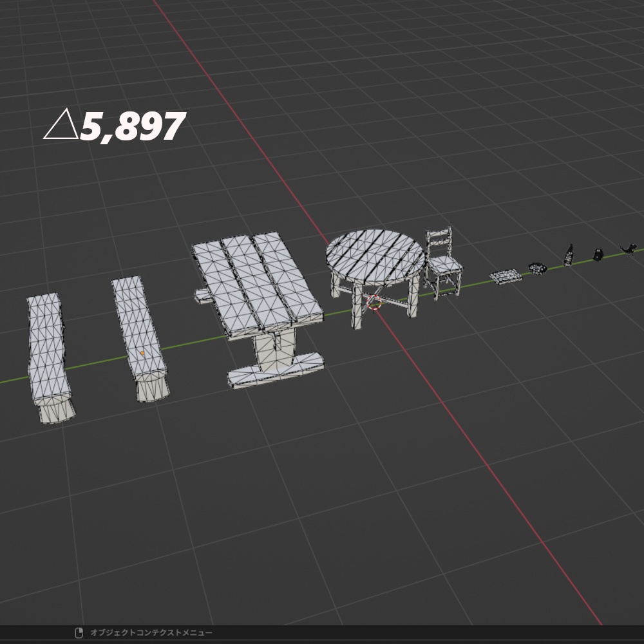Select the small bowl model
The height and width of the screenshot is (644, 644).
point(538,269)
